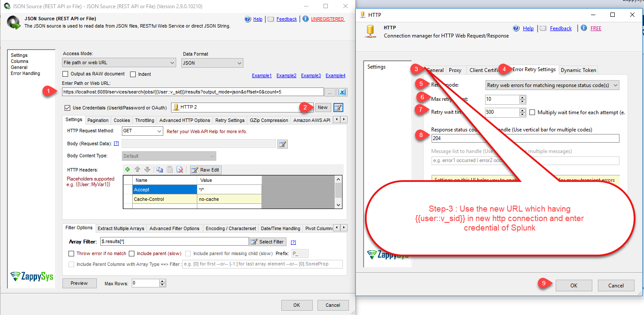The height and width of the screenshot is (315, 644).
Task: Select the Cache-Control header name cell
Action: click(x=165, y=199)
